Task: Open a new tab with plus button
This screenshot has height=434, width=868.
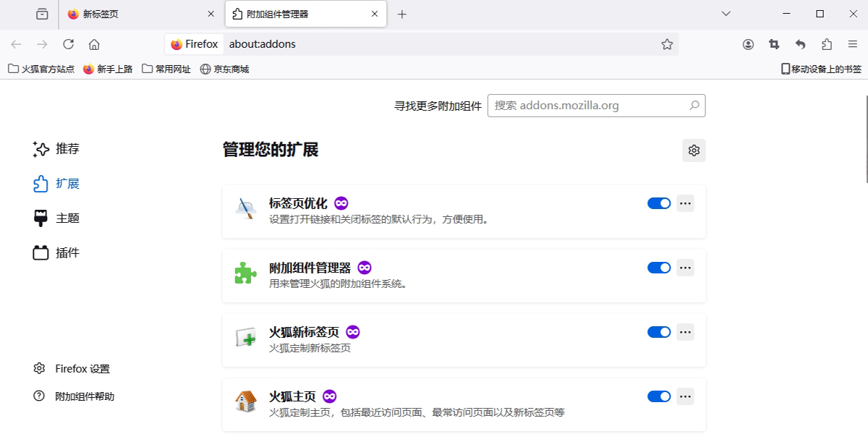Action: [x=402, y=14]
